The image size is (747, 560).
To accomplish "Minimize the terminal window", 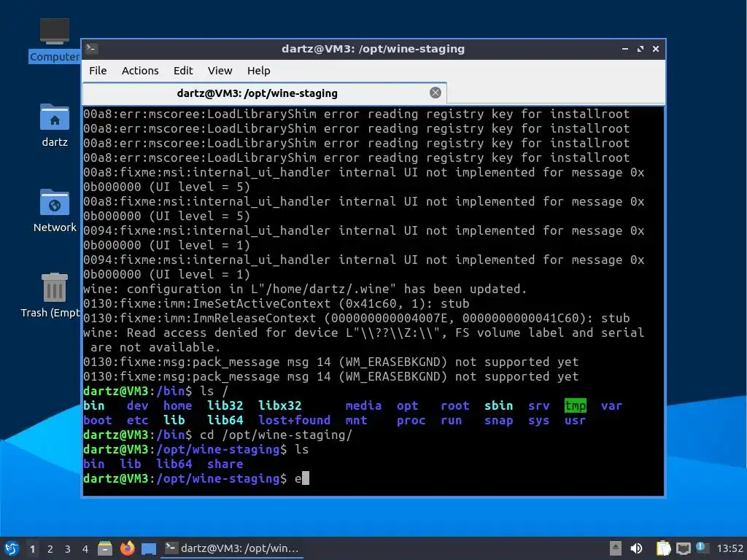I will click(624, 49).
